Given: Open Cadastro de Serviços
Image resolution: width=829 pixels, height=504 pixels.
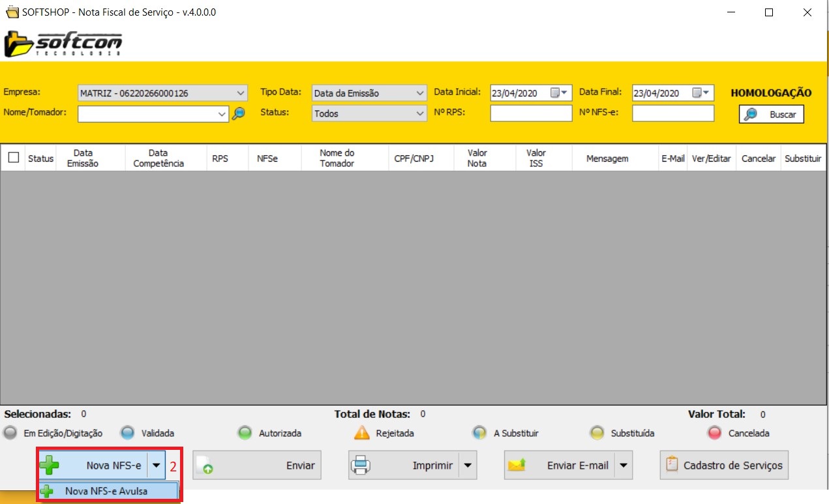Looking at the screenshot, I should click(724, 466).
